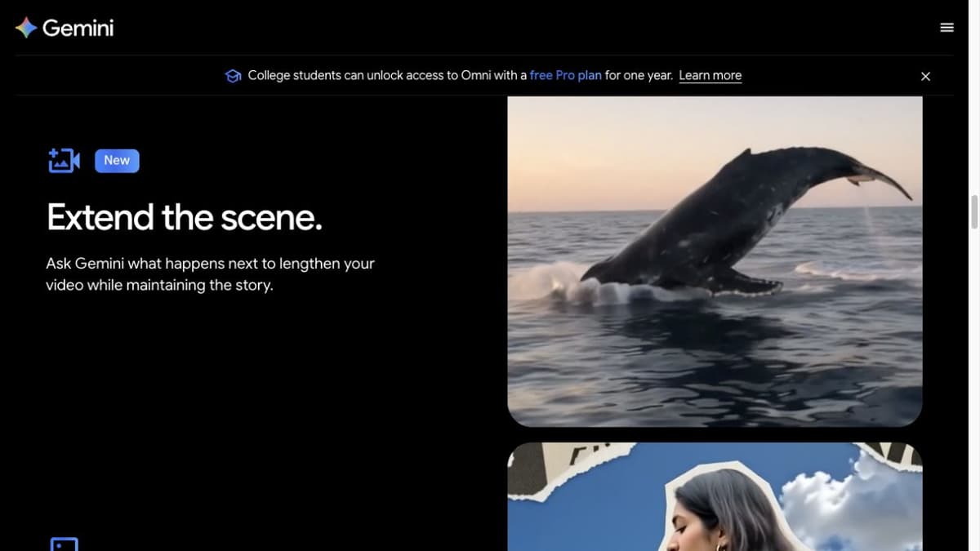Open the Learn more link
Viewport: 980px width, 551px height.
(710, 75)
